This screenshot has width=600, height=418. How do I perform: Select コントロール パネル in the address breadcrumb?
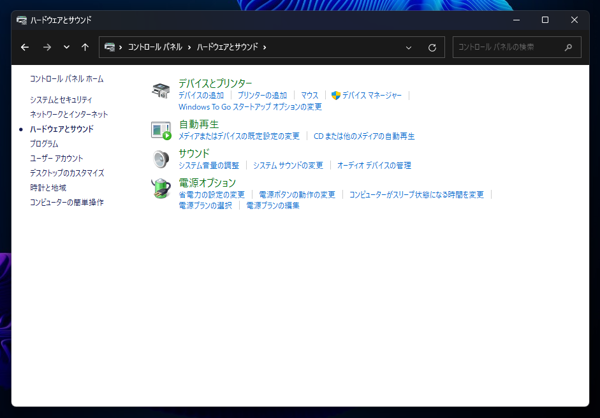(155, 47)
